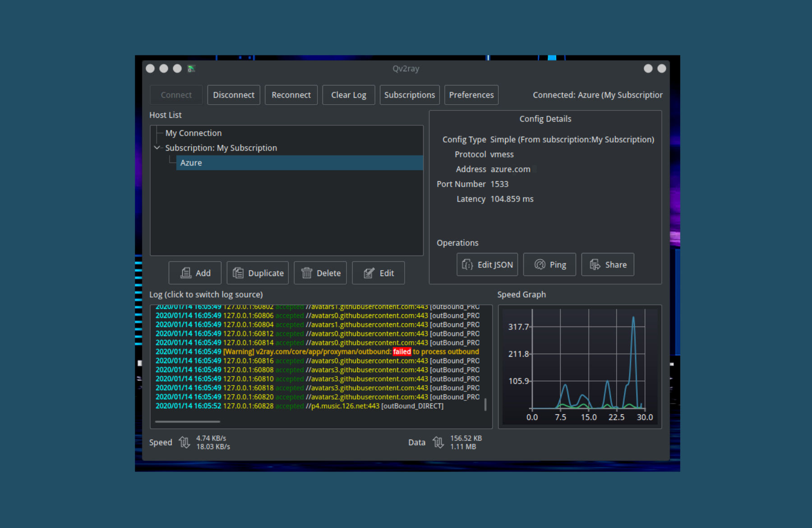The width and height of the screenshot is (812, 528).
Task: Select the My Connection host
Action: click(194, 133)
